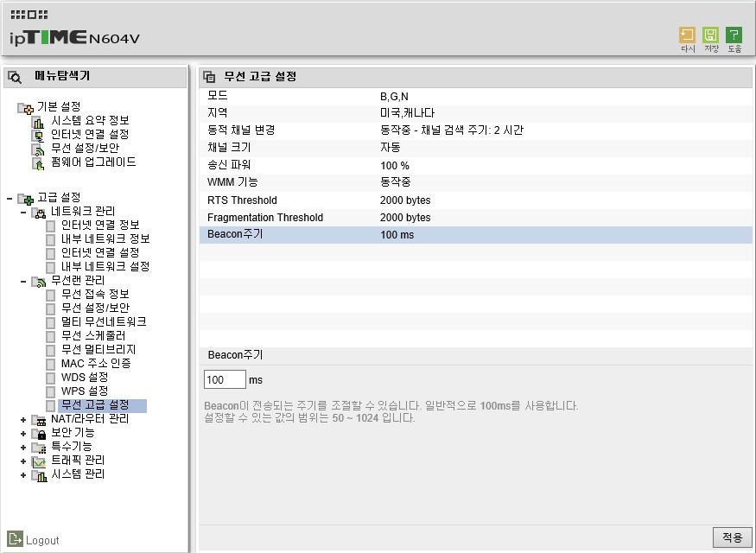Screen dimensions: 756x553
Task: Expand the 트래픽 관리 node
Action: click(x=22, y=461)
